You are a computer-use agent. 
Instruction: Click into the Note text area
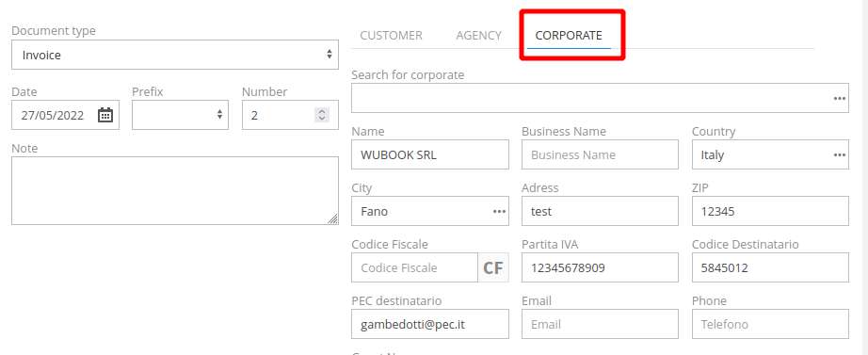pyautogui.click(x=175, y=190)
